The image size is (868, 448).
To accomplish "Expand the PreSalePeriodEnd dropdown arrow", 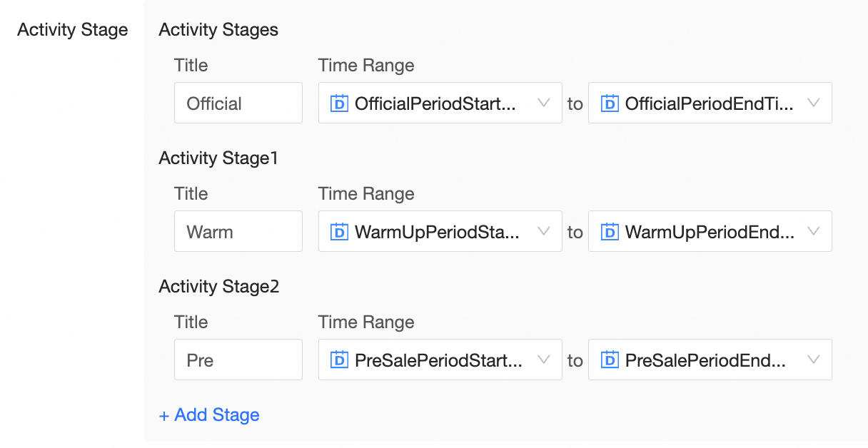I will [813, 360].
